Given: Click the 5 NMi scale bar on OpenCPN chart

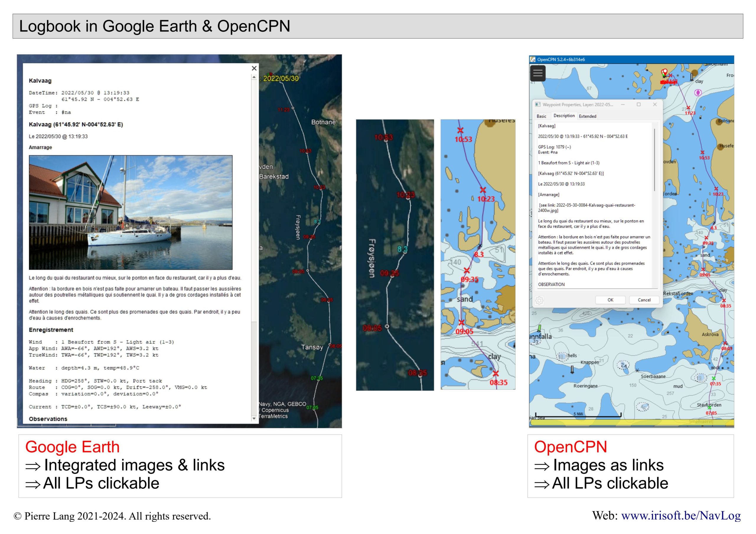Looking at the screenshot, I should 578,415.
